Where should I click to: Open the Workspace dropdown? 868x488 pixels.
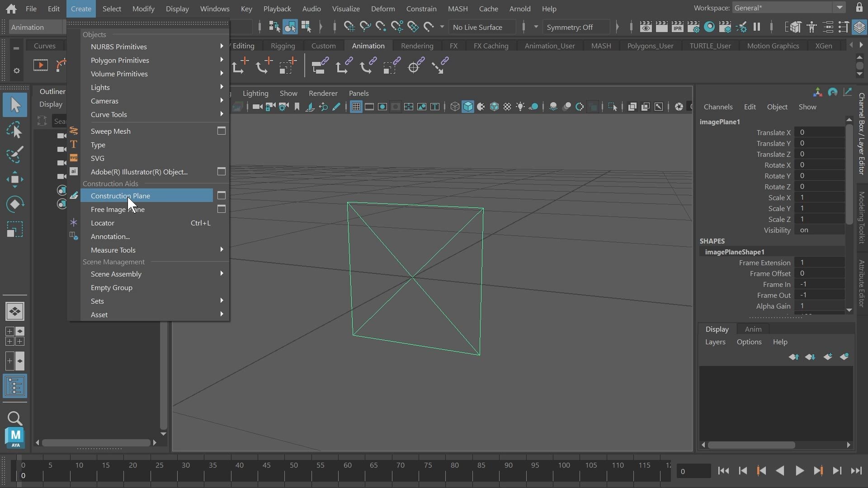pos(839,8)
